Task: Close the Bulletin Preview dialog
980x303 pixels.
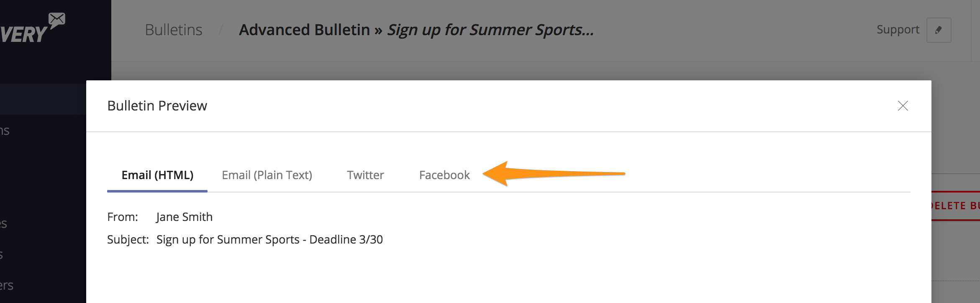Action: tap(903, 106)
